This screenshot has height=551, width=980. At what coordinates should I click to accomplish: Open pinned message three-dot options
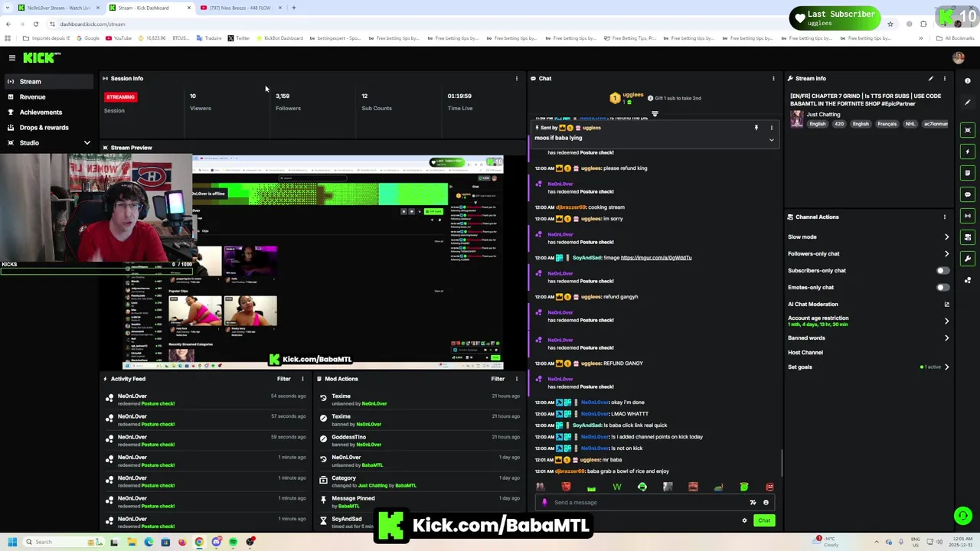[771, 128]
